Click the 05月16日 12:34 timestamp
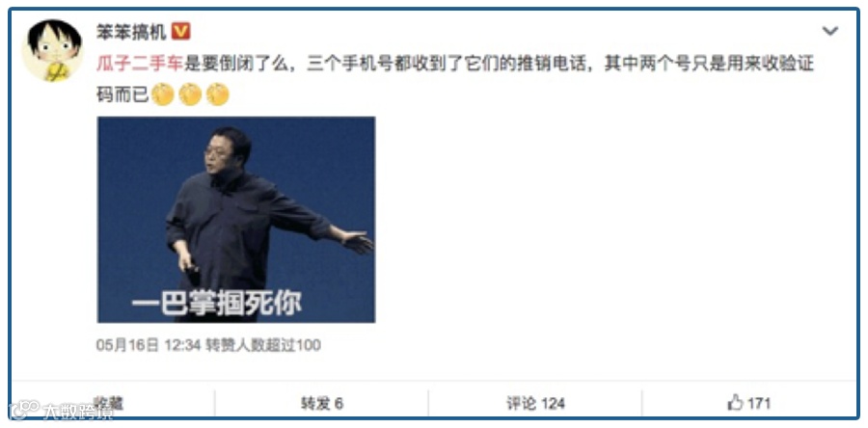Screen dimensions: 868x428 148,346
